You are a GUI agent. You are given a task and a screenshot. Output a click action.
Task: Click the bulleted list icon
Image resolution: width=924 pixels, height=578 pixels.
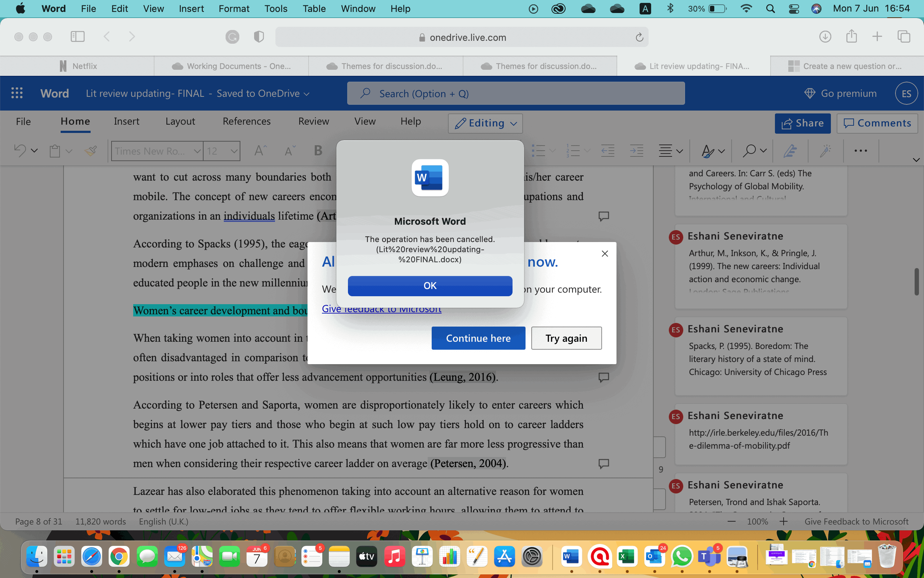[x=539, y=151]
